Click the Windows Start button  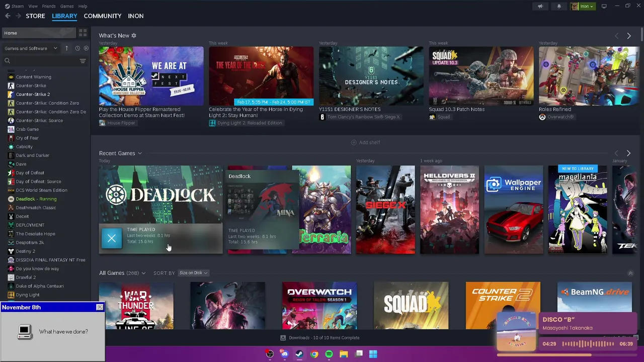[x=373, y=354]
